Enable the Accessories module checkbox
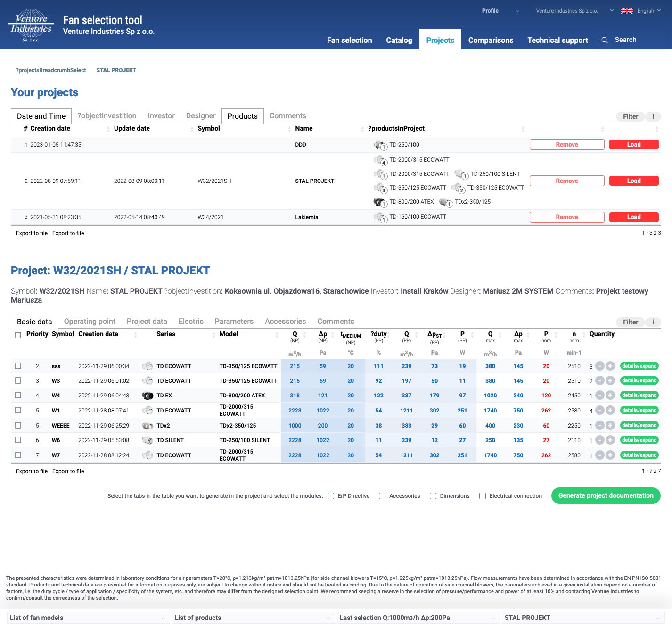 (382, 496)
